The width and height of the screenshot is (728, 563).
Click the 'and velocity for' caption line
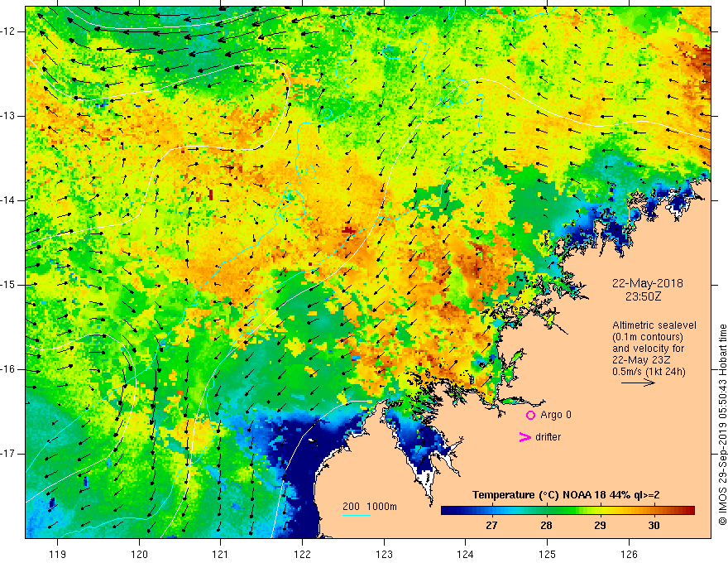coord(648,349)
